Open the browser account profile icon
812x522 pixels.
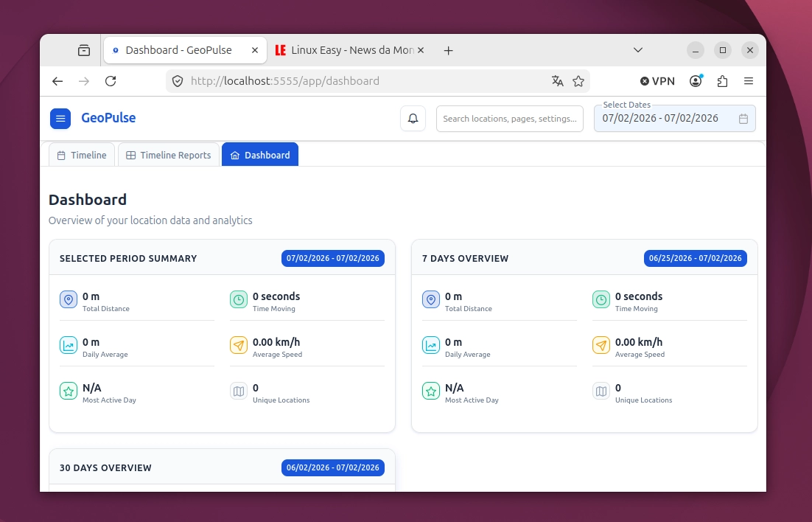point(696,81)
